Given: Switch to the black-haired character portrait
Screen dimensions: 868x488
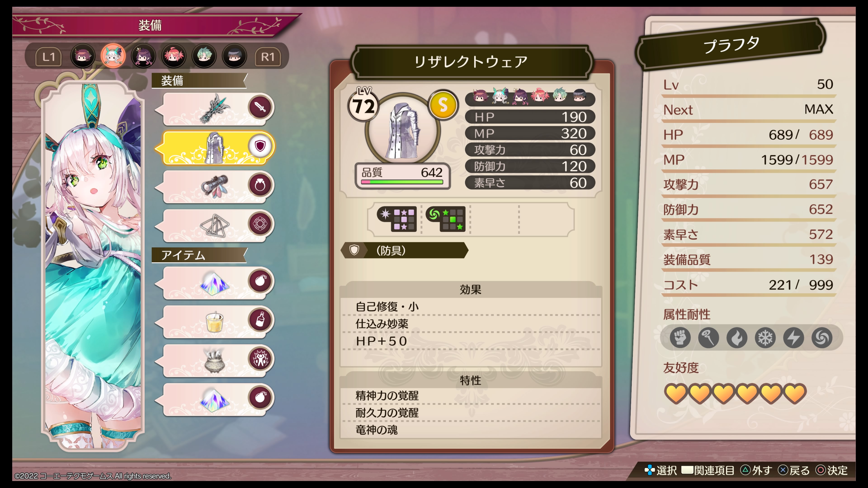Looking at the screenshot, I should pos(234,56).
